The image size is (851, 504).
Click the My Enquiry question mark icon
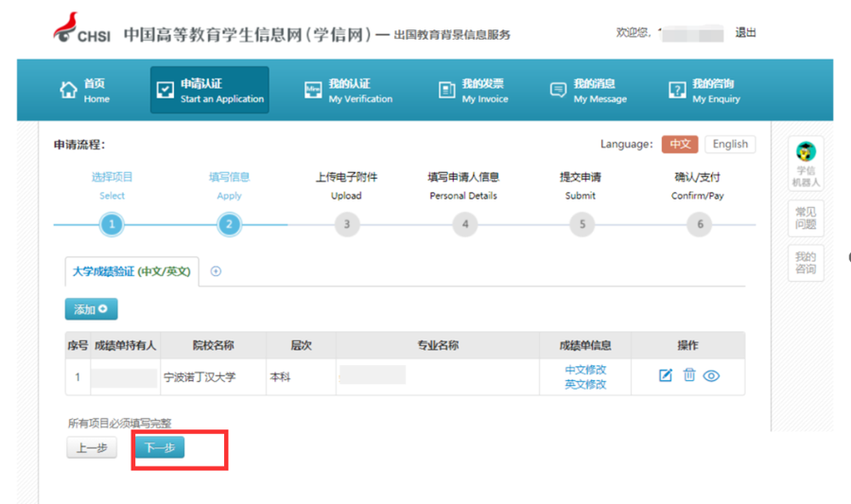click(677, 90)
